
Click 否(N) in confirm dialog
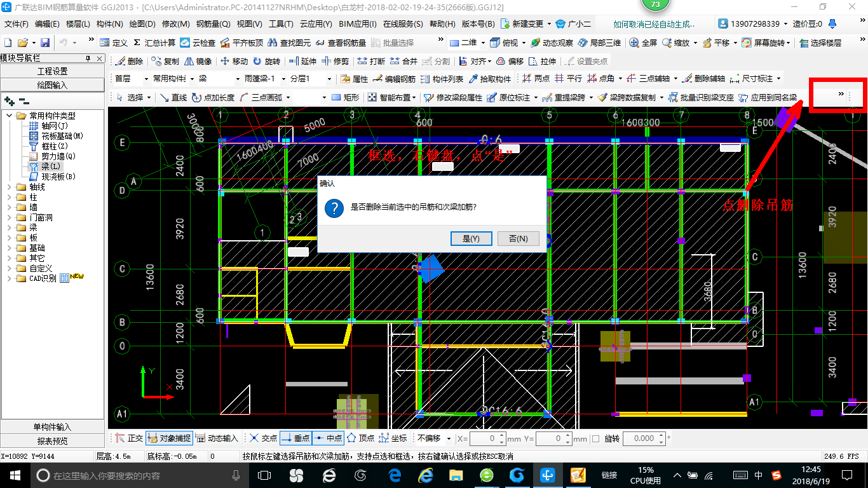519,238
